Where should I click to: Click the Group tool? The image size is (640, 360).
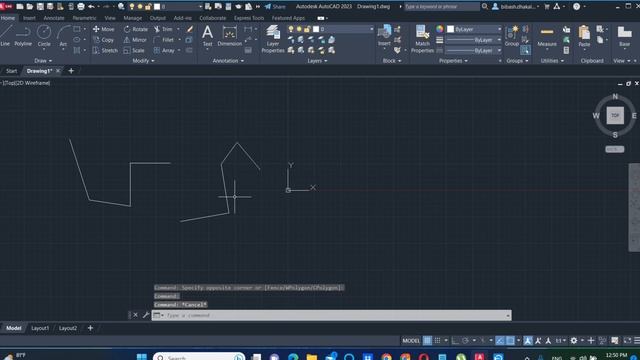tap(511, 36)
